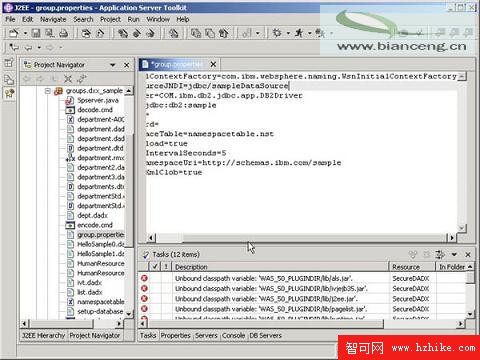
Task: Close the Project Navigator view
Action: click(127, 65)
